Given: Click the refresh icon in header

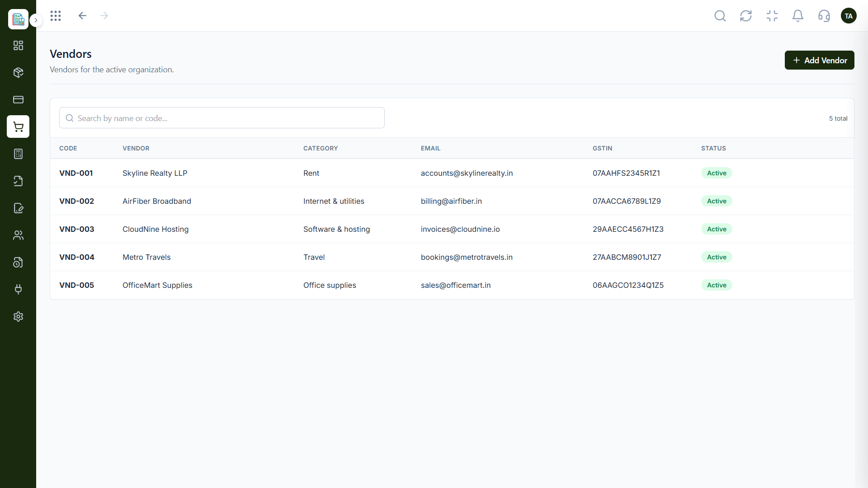Looking at the screenshot, I should pos(746,16).
